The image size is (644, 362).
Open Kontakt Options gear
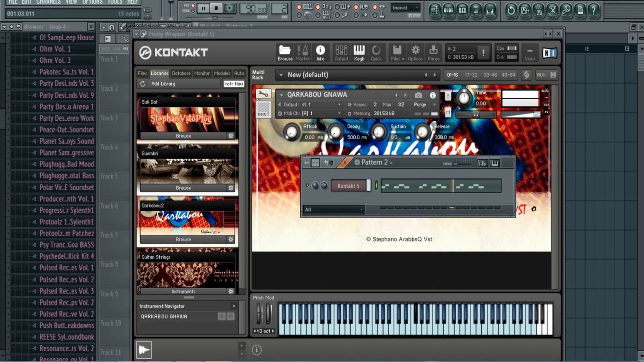pos(415,53)
